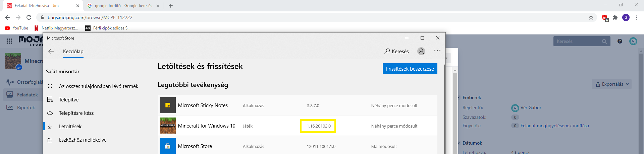Go back in Microsoft Store
Screen dimensions: 644x154
click(51, 51)
